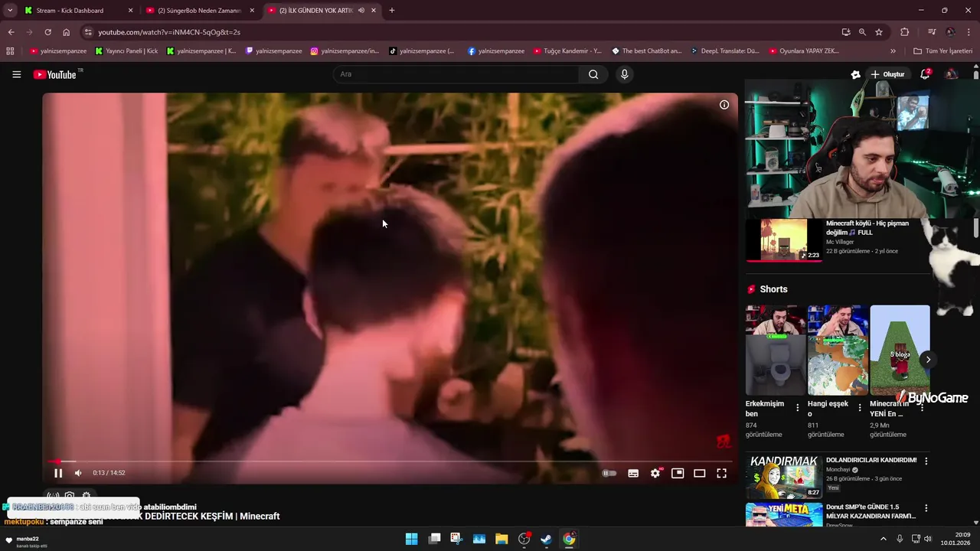Show video info card icon
The height and width of the screenshot is (551, 980).
pos(724,105)
